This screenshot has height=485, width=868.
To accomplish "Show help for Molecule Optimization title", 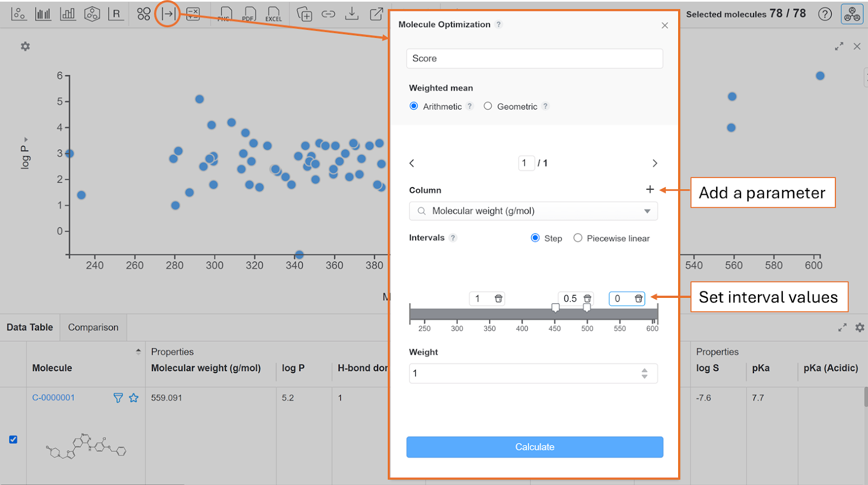I will [499, 24].
